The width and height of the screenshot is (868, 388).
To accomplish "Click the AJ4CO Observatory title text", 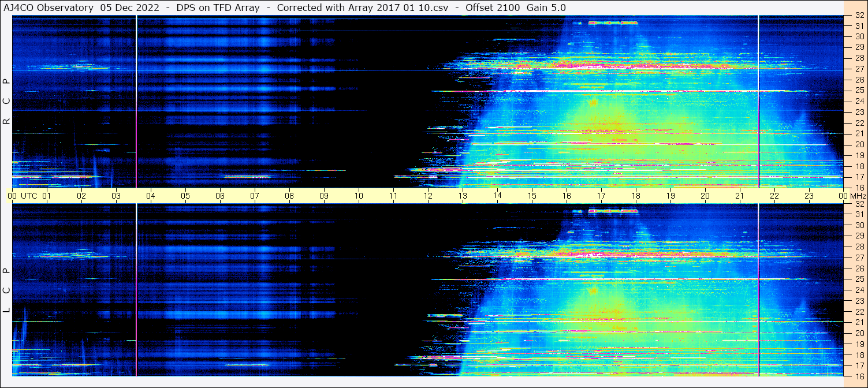I will pos(48,8).
